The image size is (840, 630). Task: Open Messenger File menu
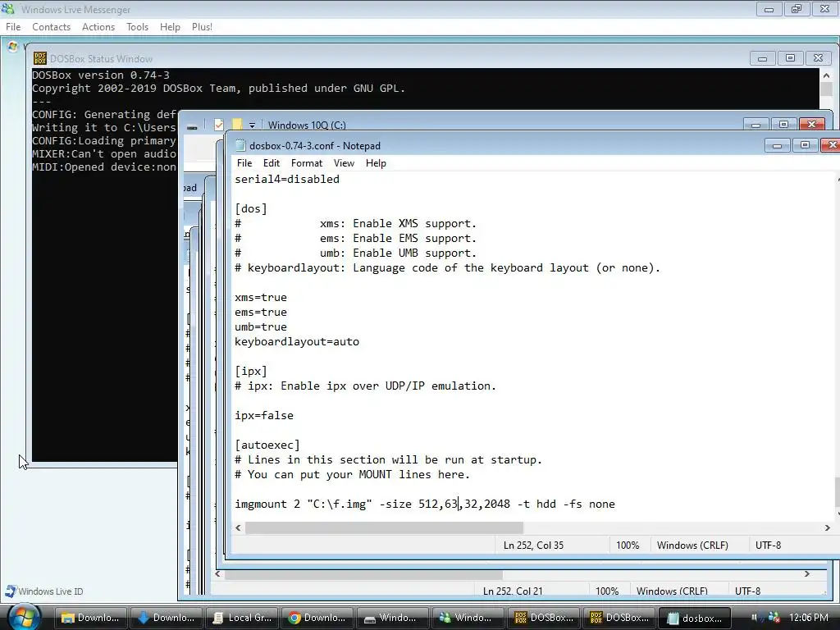[13, 27]
